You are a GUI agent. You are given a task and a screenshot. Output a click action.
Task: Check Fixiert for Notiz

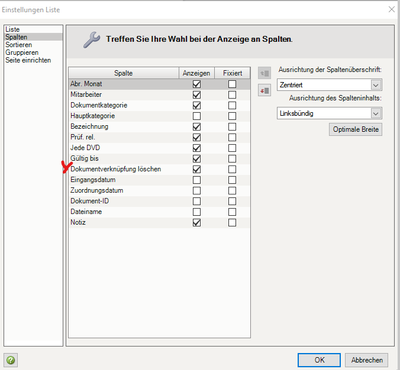click(x=232, y=223)
